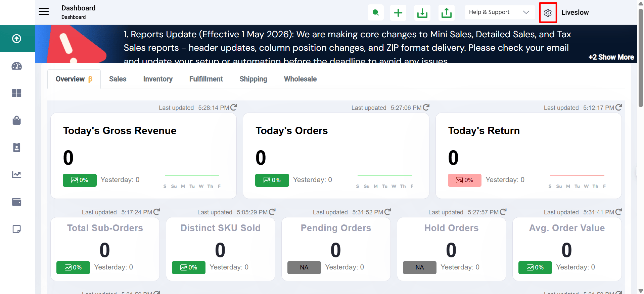
Task: Click the Pending Orders title
Action: 336,228
